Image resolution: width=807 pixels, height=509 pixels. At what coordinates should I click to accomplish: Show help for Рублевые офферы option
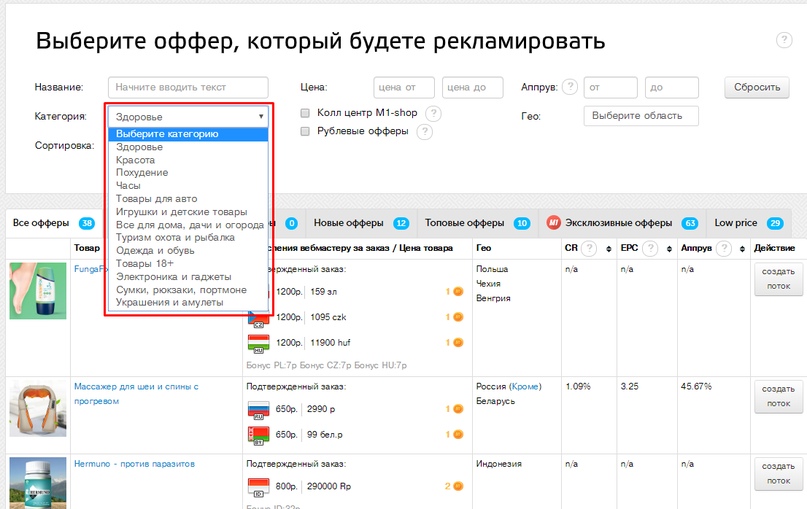424,132
